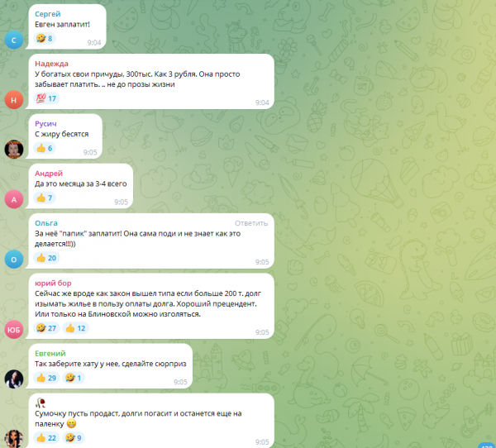
Task: Click the laughing reaction with count 1 on Евгений's message
Action: [x=74, y=378]
